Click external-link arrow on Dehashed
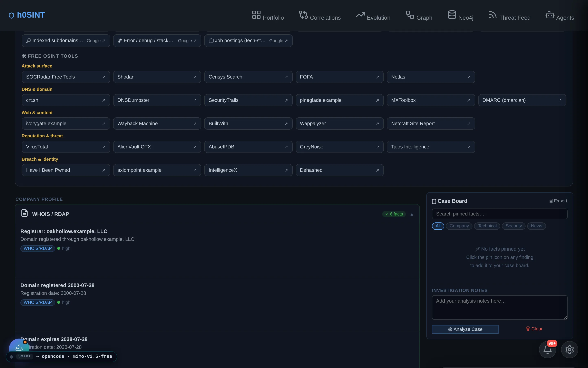Viewport: 588px width, 368px height. 377,170
